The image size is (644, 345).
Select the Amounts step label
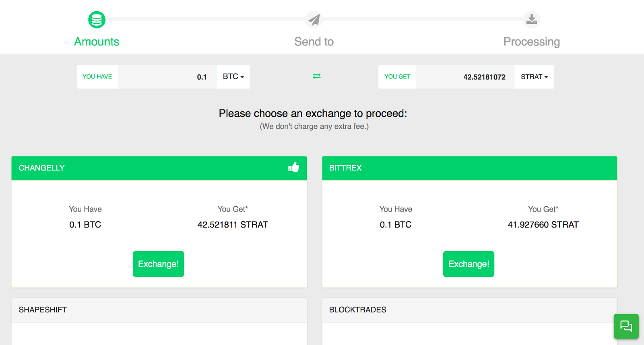(97, 42)
